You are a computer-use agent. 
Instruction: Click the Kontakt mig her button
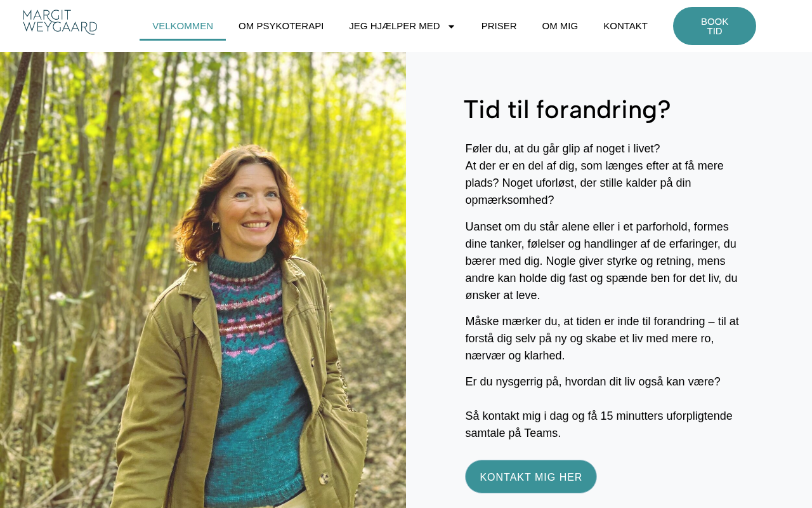pos(531,477)
